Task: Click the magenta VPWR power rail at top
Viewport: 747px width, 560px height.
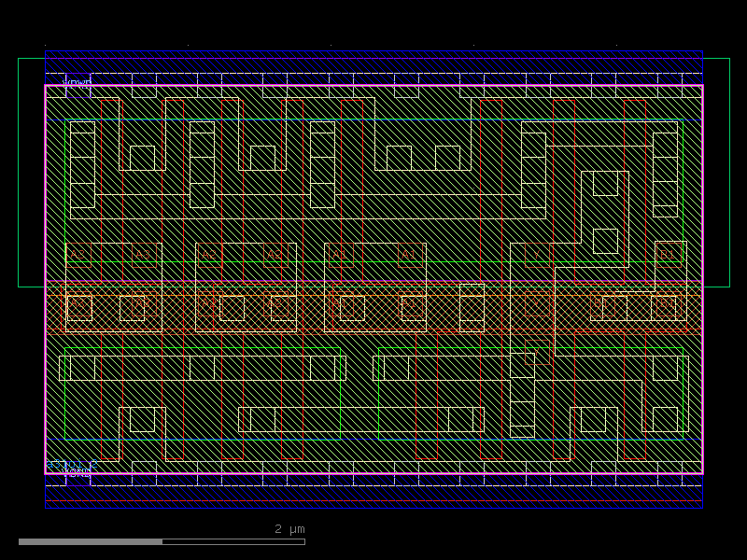Action: coord(373,85)
